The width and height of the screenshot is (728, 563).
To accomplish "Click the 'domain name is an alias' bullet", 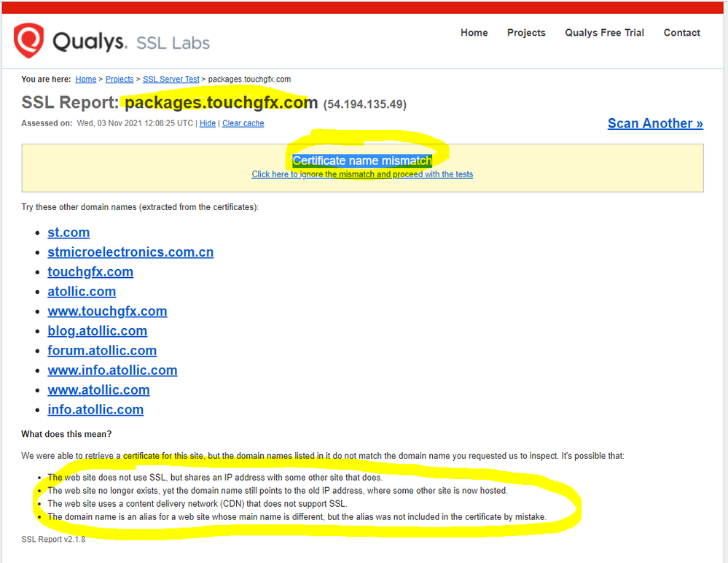I will coord(297,516).
